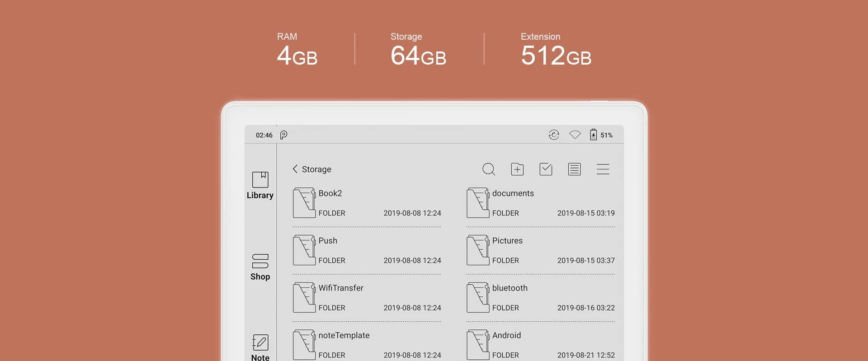Viewport: 868px width, 361px height.
Task: Search files with the magnifier icon
Action: (x=489, y=169)
